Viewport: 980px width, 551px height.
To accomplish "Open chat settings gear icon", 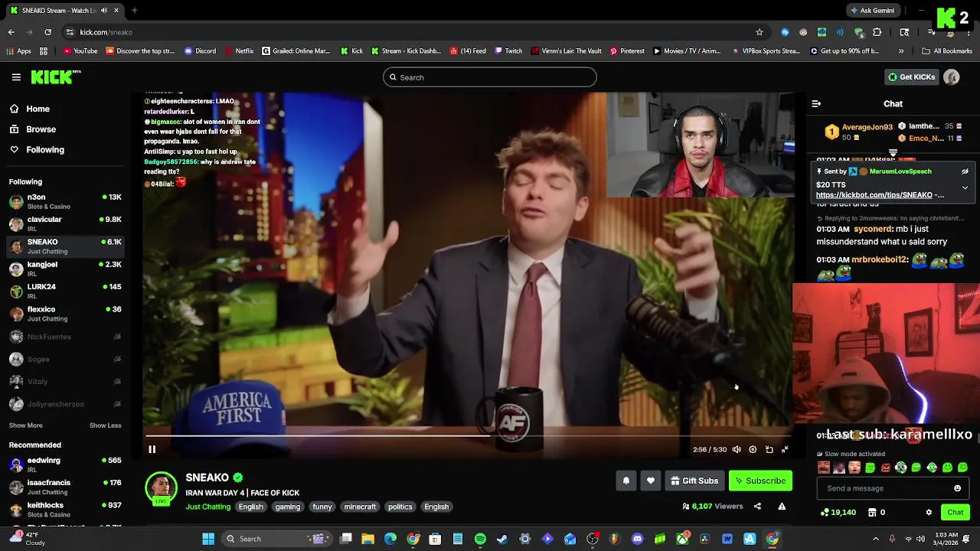I will tap(929, 512).
